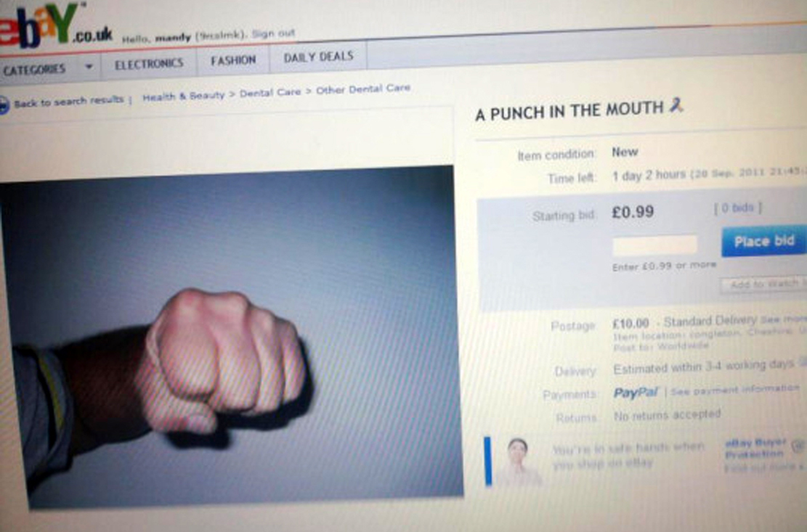Image resolution: width=807 pixels, height=532 pixels.
Task: Click the eBay Buyer Protection link
Action: pyautogui.click(x=755, y=449)
